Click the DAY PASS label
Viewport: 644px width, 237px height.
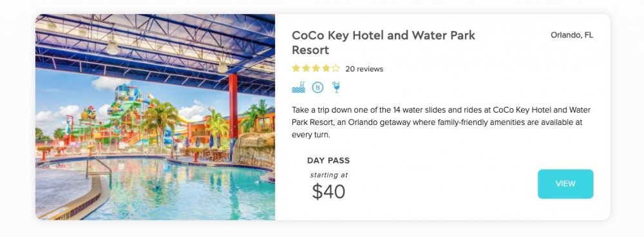(328, 160)
